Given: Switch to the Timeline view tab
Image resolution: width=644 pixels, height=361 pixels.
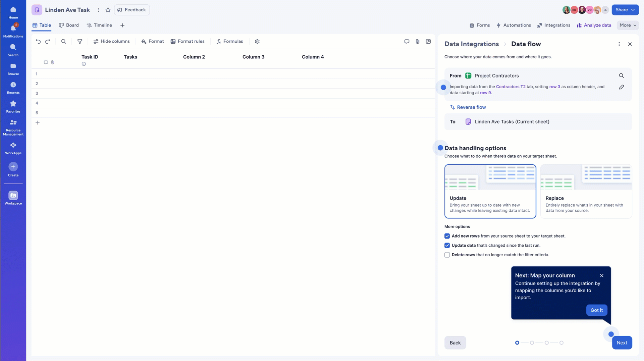Looking at the screenshot, I should coord(99,25).
